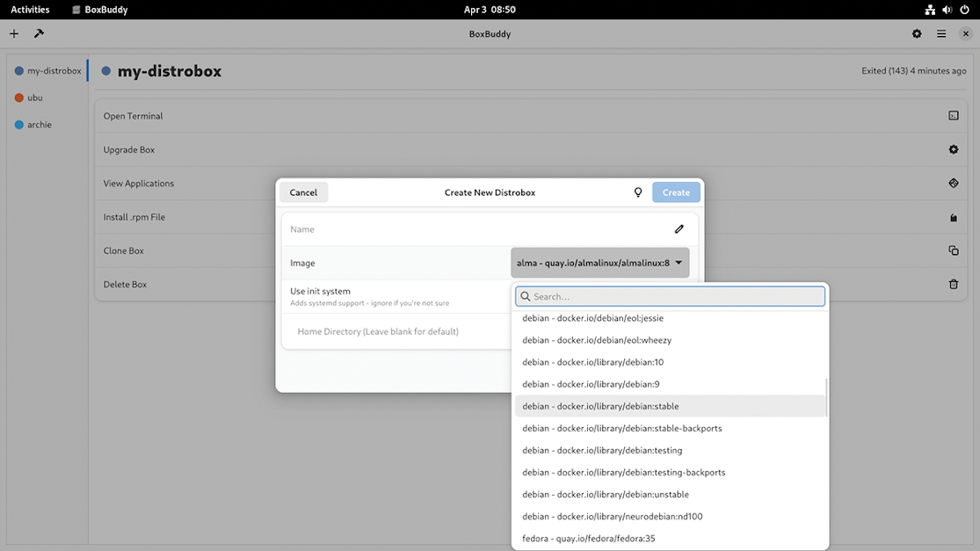Select docker.io/library/debian:10 image
This screenshot has height=551, width=980.
pyautogui.click(x=670, y=362)
